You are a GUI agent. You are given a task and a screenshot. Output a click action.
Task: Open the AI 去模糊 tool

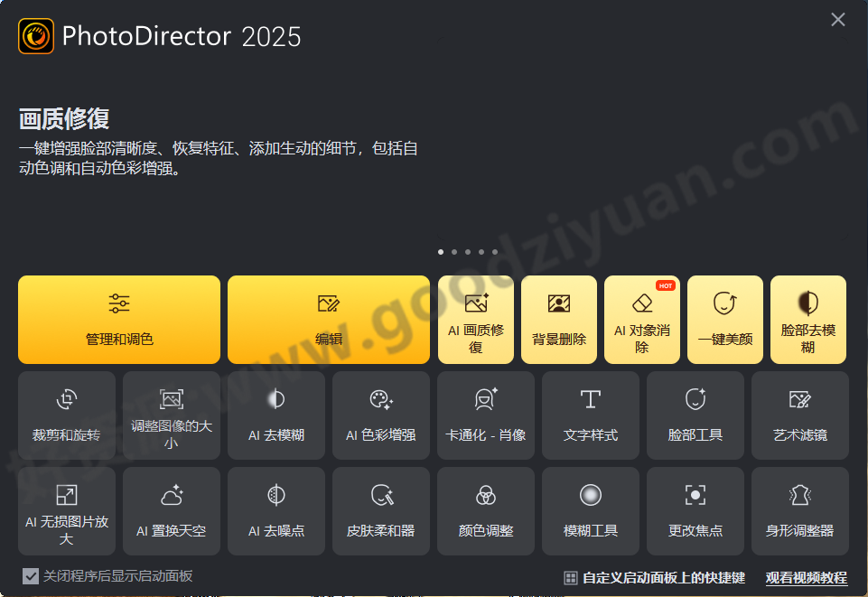pyautogui.click(x=275, y=415)
